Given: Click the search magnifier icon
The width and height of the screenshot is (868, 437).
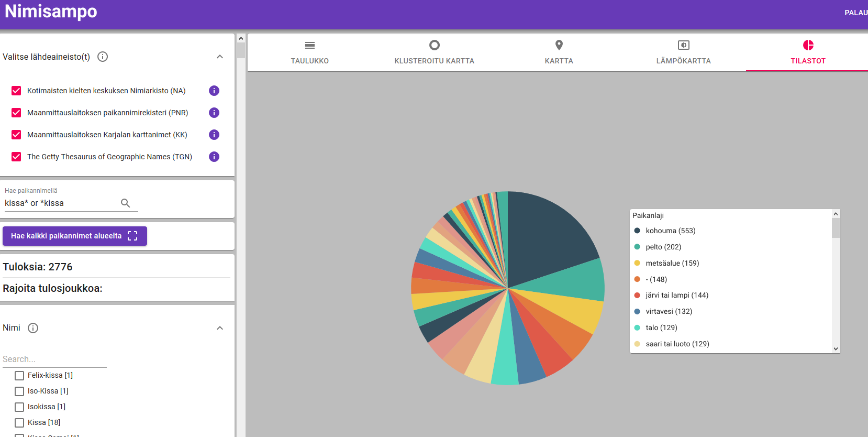Looking at the screenshot, I should (x=125, y=203).
